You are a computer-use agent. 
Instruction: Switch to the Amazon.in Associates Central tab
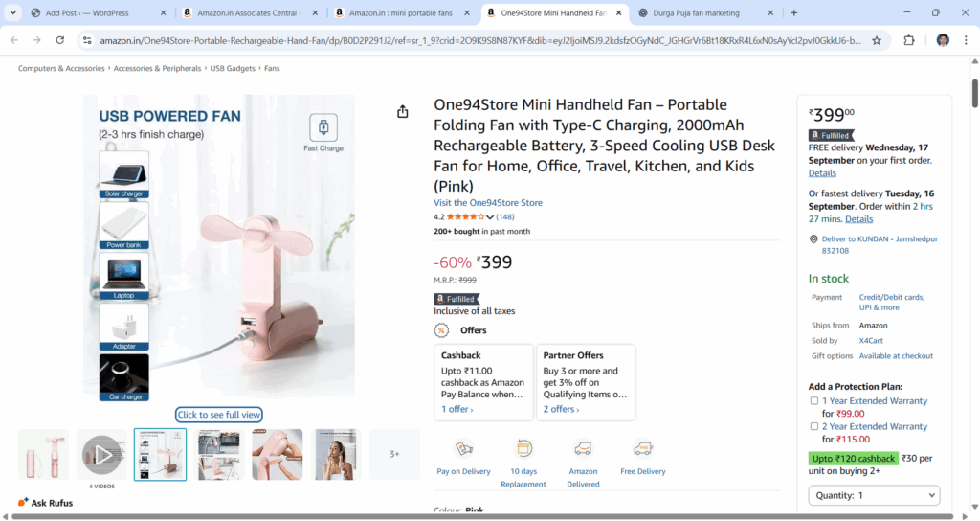[249, 13]
